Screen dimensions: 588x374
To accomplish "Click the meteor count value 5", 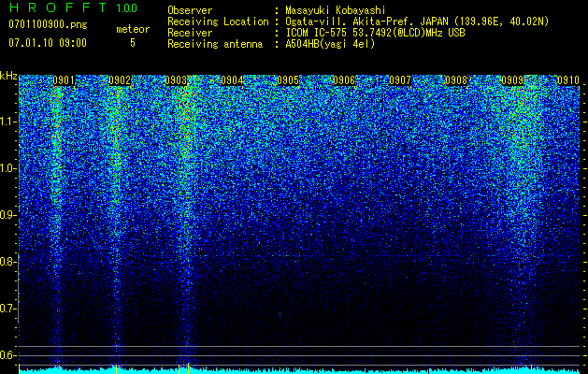I will click(133, 43).
